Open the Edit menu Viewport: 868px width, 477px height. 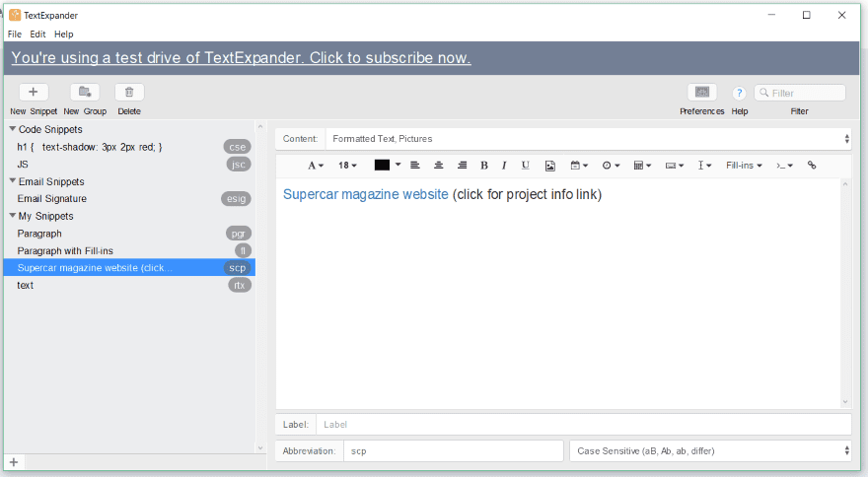[37, 34]
